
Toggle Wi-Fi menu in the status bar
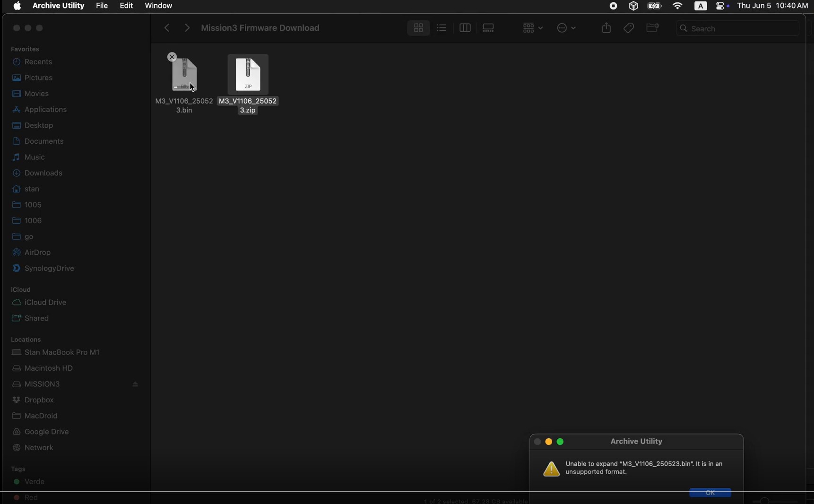(x=677, y=6)
